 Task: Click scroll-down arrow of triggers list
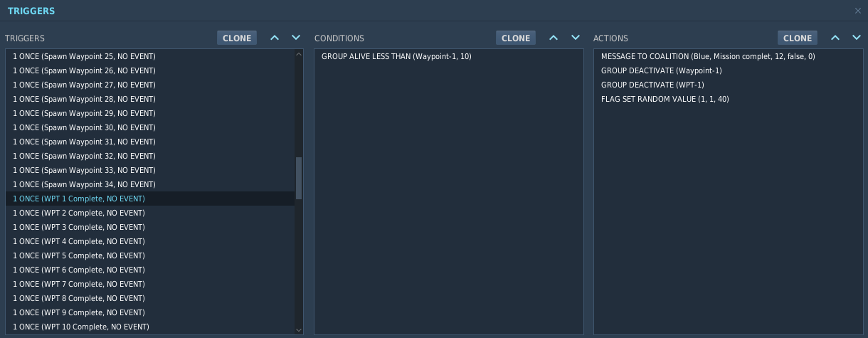click(299, 329)
